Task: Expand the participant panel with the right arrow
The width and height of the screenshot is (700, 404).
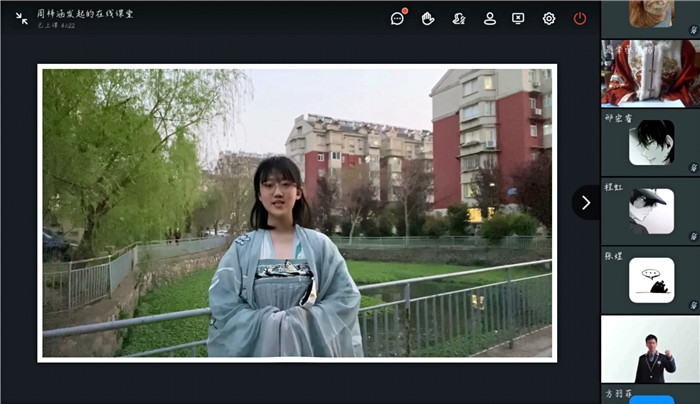Action: coord(586,202)
